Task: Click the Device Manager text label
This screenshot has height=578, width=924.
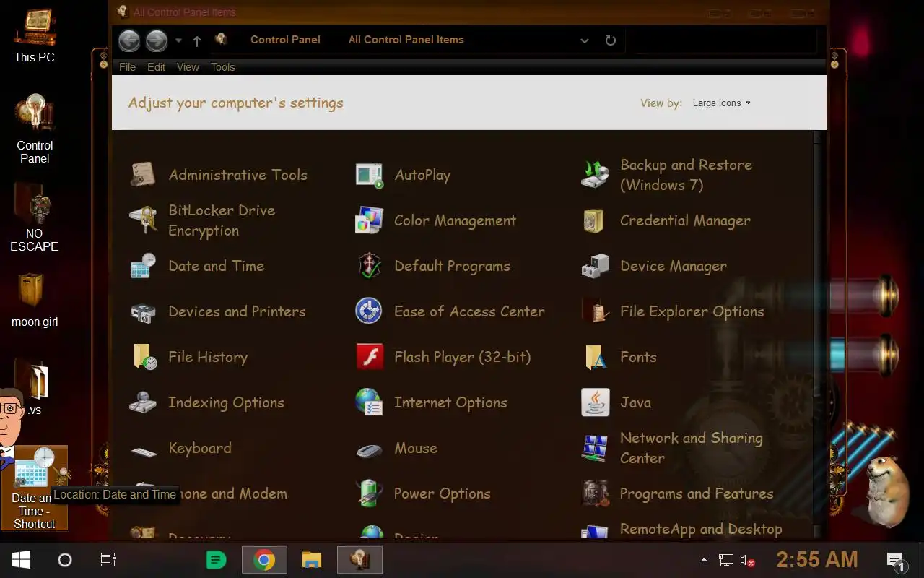Action: pos(674,267)
